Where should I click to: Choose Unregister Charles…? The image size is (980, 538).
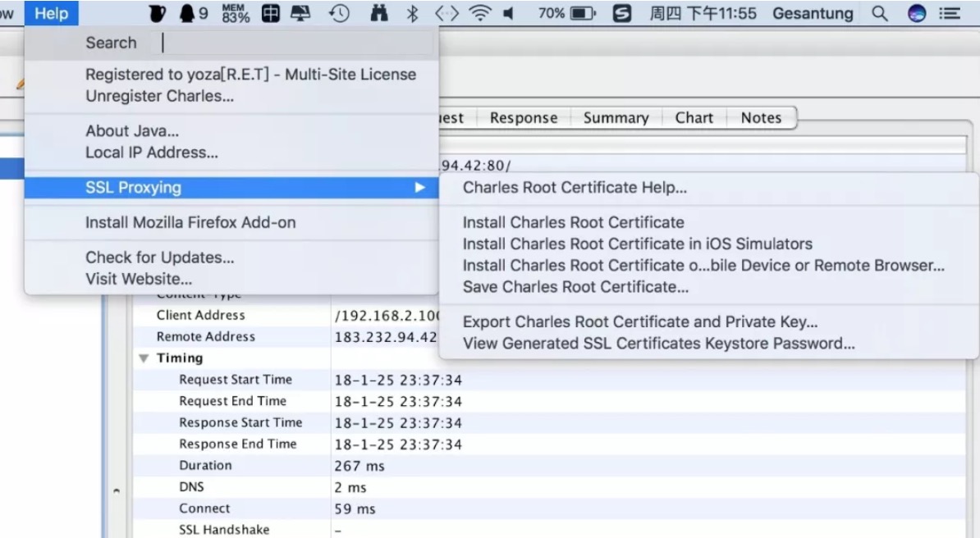[159, 96]
